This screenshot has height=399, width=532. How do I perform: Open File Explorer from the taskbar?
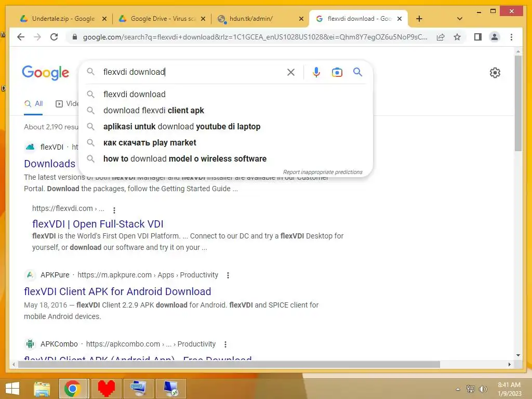click(42, 389)
